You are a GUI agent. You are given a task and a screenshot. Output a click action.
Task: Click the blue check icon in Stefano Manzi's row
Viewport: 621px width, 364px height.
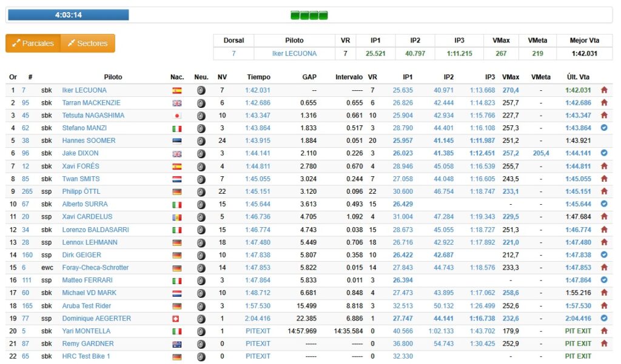coord(604,128)
